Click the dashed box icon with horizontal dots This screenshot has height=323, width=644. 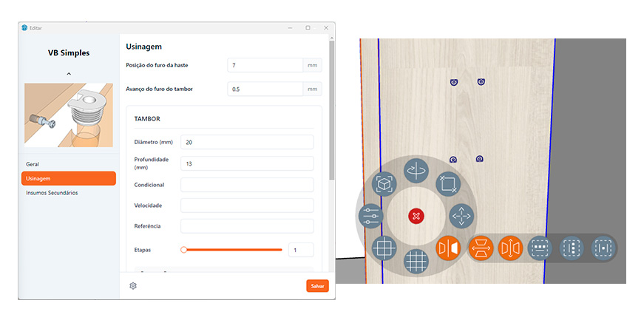[540, 248]
